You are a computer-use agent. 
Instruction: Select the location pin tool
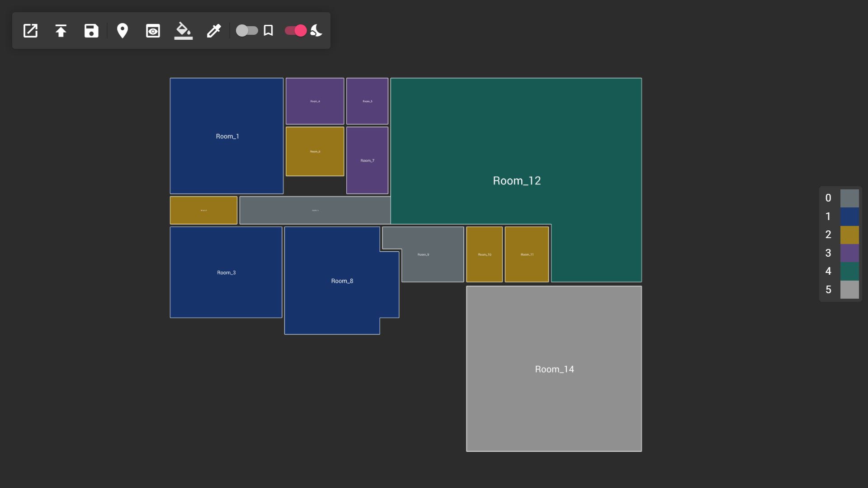pos(122,31)
